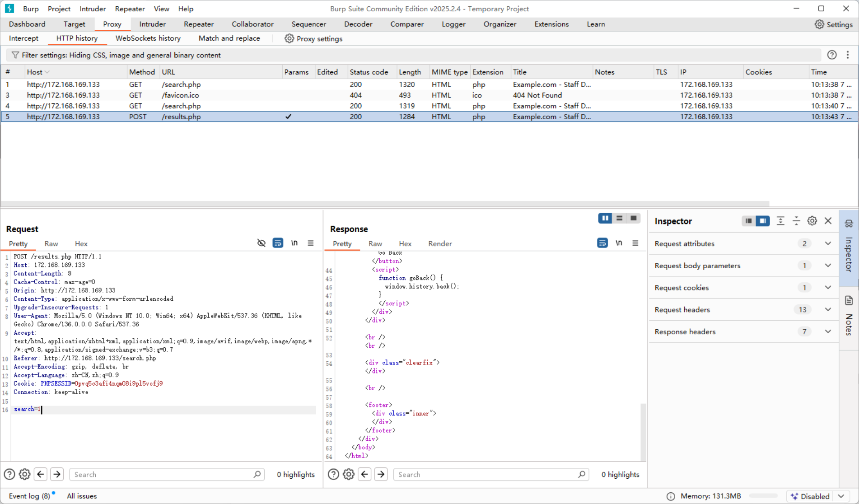Viewport: 859px width, 504px height.
Task: Open the HTTP history options kebab menu
Action: [848, 55]
